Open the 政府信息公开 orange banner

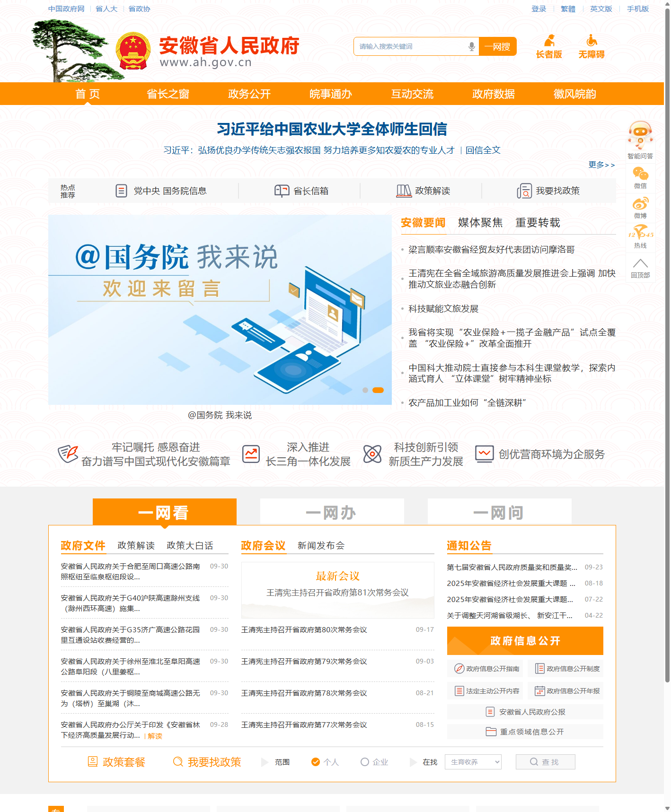tap(525, 641)
